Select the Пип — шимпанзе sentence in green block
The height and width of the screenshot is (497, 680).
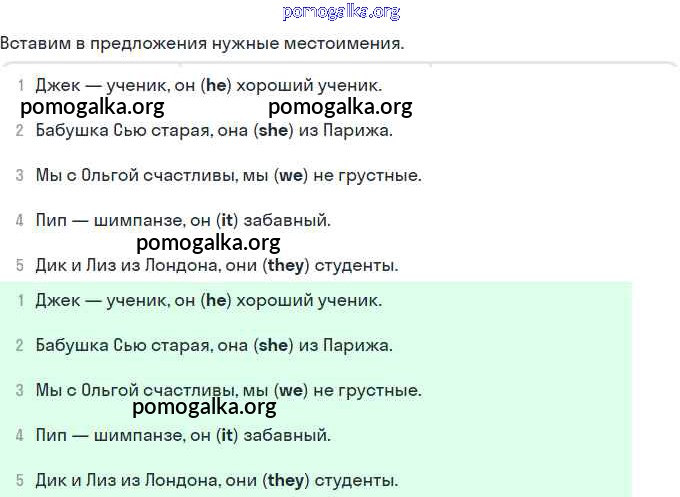tap(182, 435)
